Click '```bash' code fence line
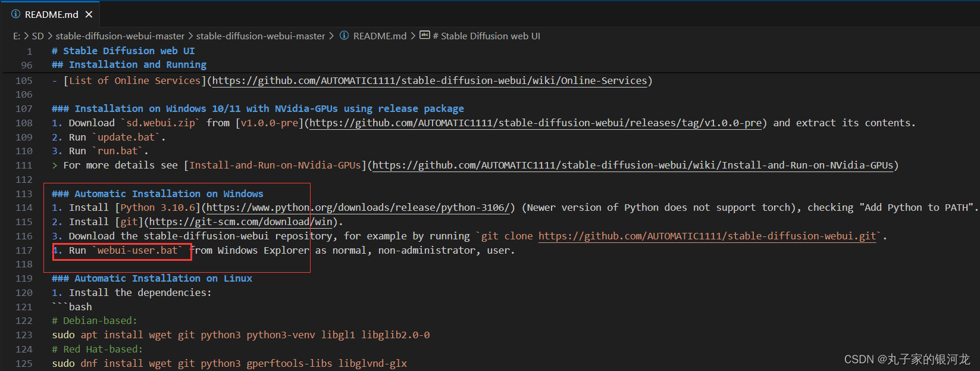Viewport: 980px width, 371px height. tap(72, 307)
